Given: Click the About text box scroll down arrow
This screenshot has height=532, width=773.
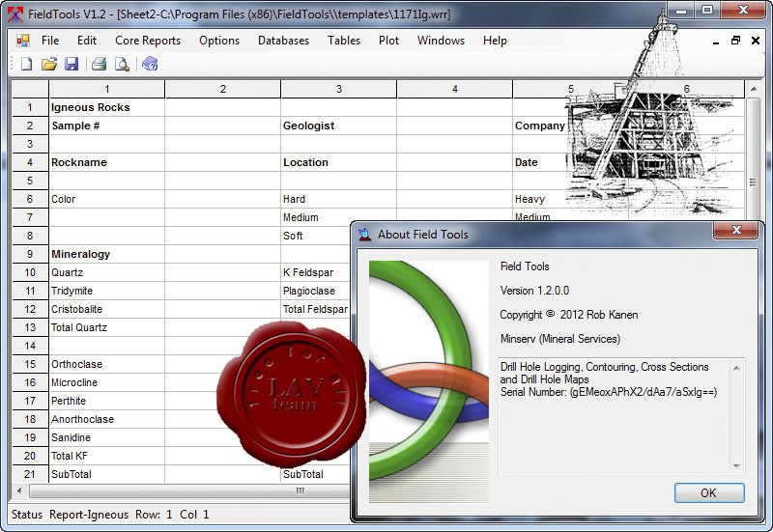Looking at the screenshot, I should [736, 466].
